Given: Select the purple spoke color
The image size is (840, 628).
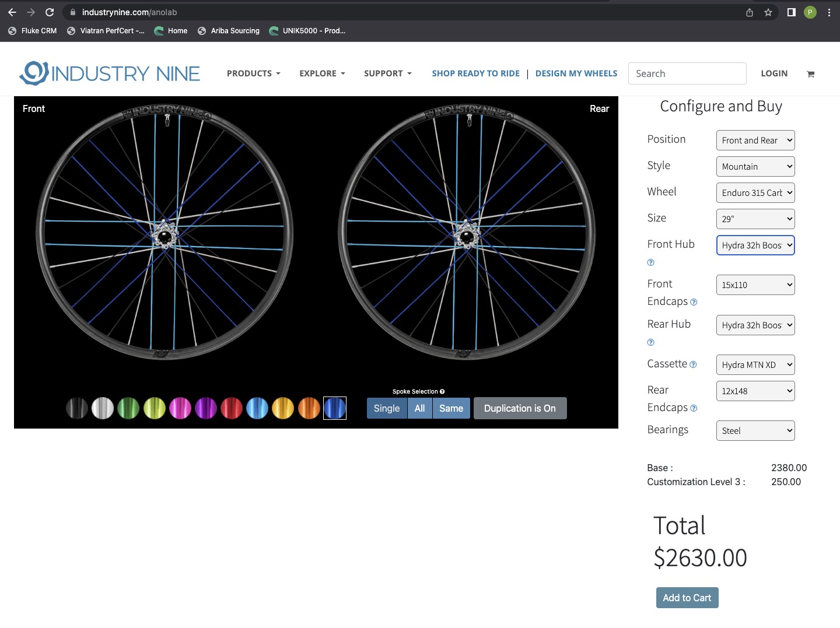Looking at the screenshot, I should [x=206, y=408].
